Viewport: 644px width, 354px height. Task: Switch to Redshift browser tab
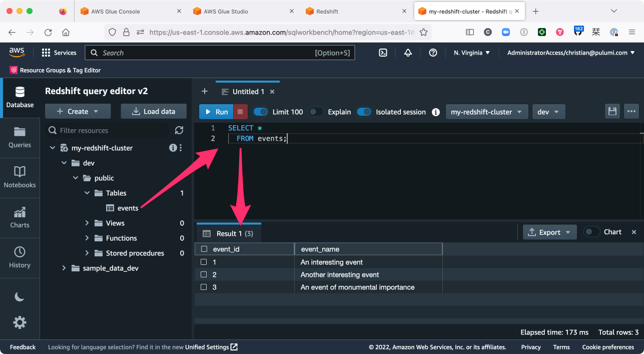pos(356,11)
